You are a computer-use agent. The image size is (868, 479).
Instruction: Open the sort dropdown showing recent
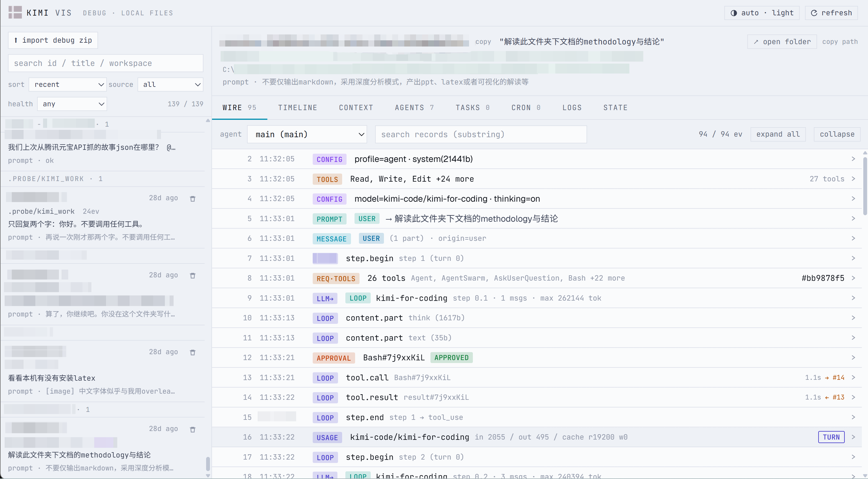click(67, 84)
